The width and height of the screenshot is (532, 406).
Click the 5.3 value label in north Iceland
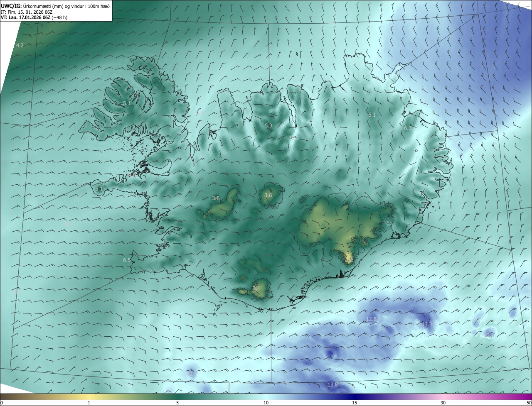268,125
